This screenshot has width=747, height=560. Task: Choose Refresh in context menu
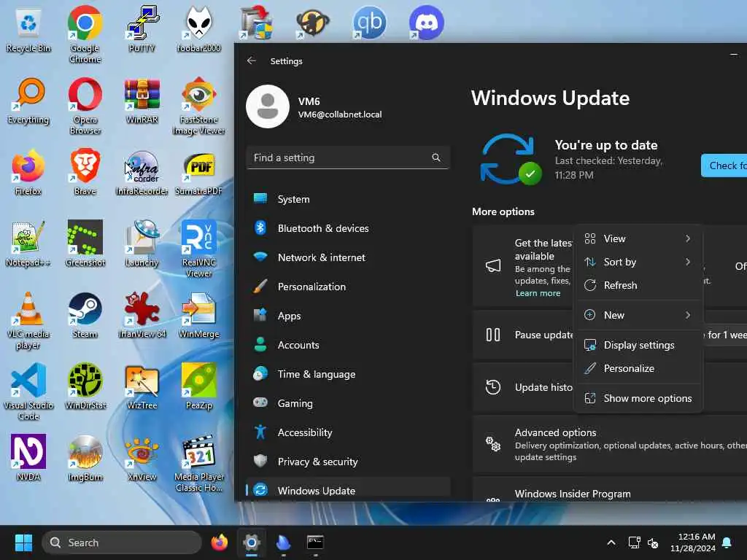click(x=638, y=285)
